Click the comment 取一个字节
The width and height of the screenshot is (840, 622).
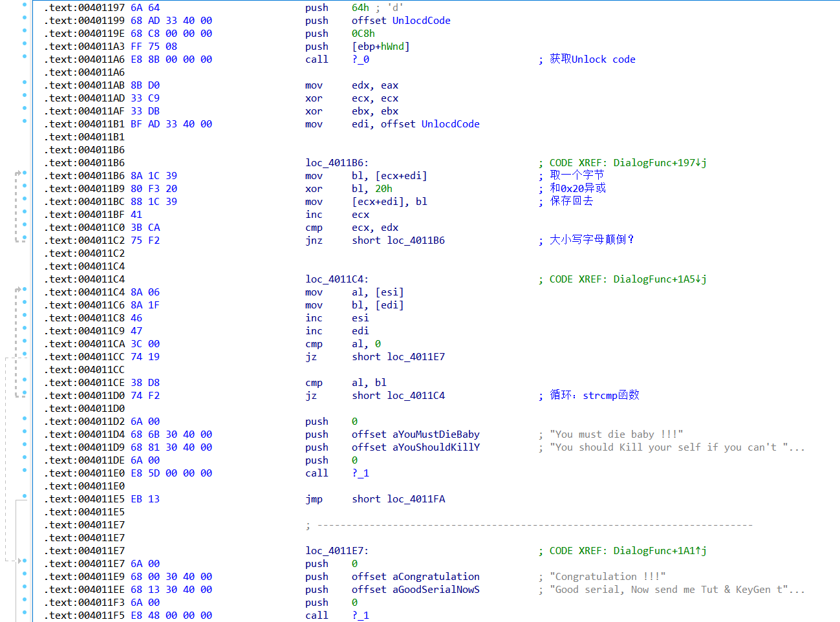point(577,175)
